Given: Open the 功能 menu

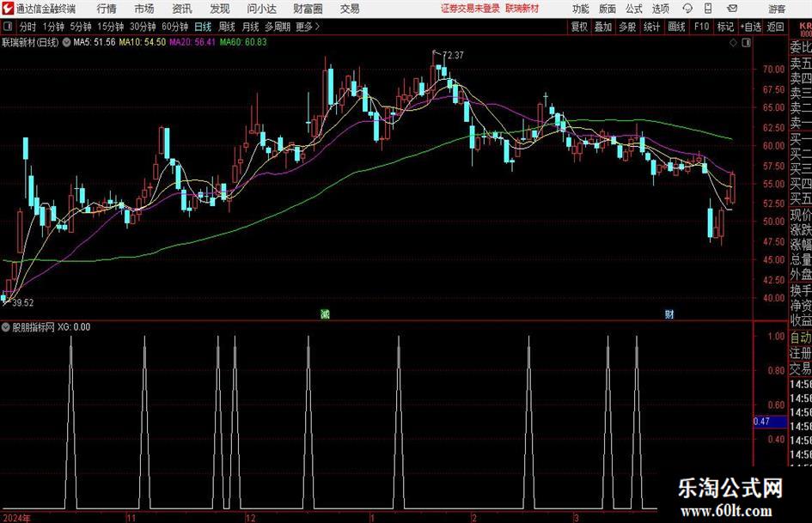Looking at the screenshot, I should [581, 9].
